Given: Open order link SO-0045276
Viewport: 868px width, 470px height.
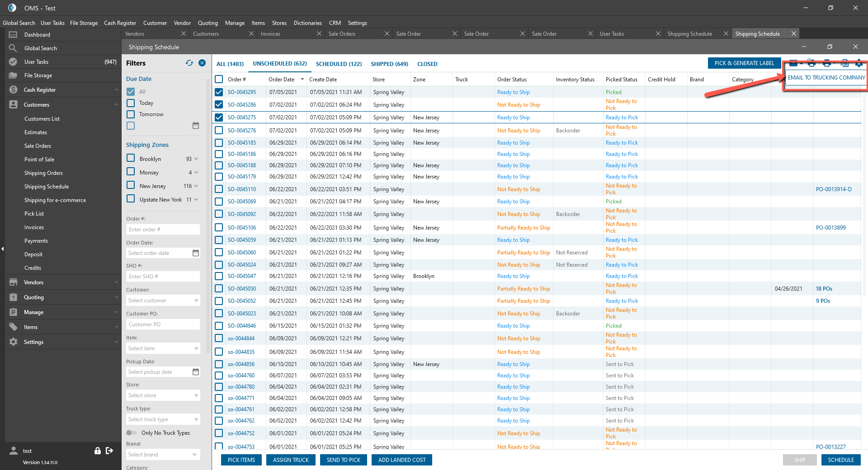Looking at the screenshot, I should coord(242,131).
